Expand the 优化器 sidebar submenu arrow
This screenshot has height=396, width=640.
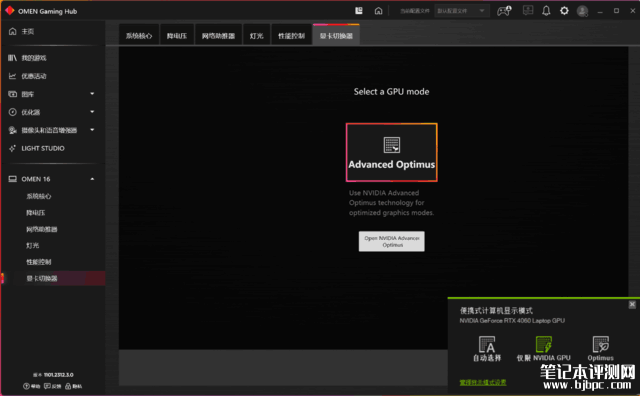(x=92, y=112)
